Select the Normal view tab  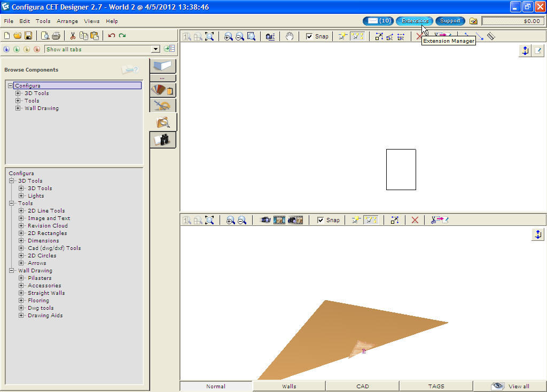[216, 386]
